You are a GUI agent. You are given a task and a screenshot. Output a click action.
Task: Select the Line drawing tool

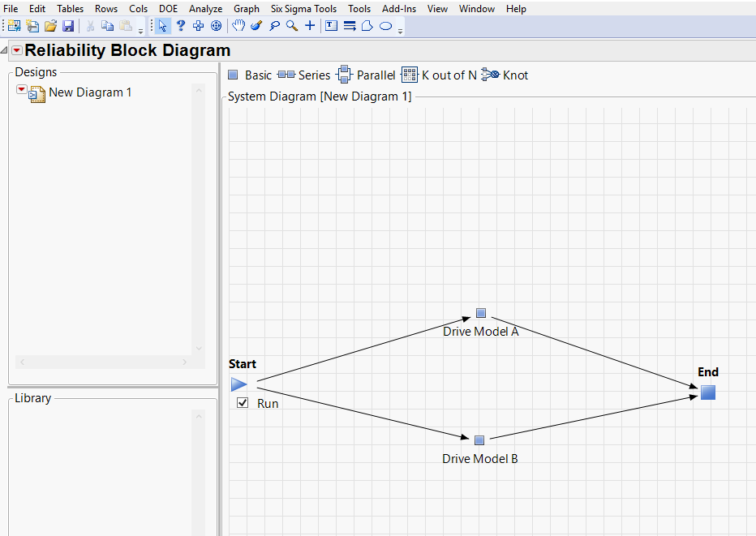coord(350,26)
